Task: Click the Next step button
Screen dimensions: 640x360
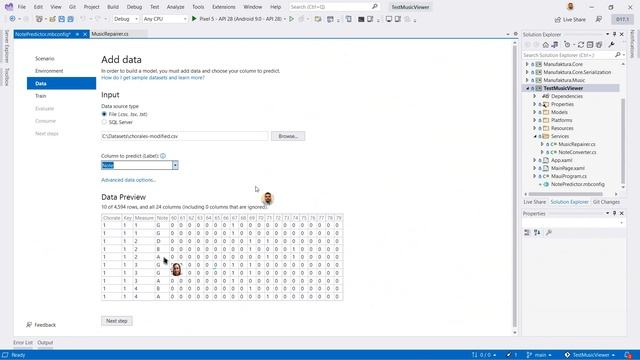Action: (x=117, y=321)
